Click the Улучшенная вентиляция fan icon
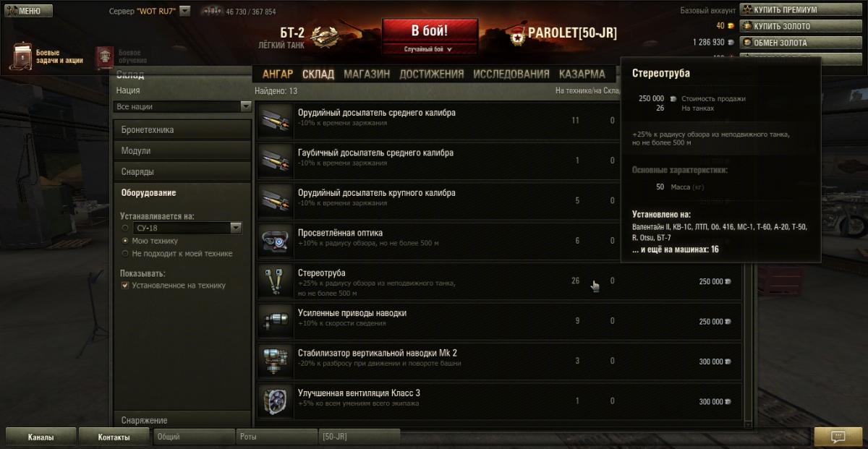 point(276,401)
